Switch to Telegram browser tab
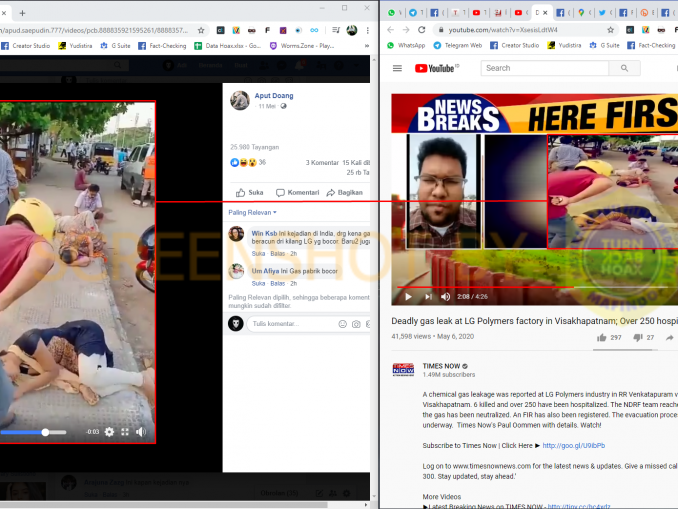This screenshot has width=678, height=509. [x=415, y=13]
